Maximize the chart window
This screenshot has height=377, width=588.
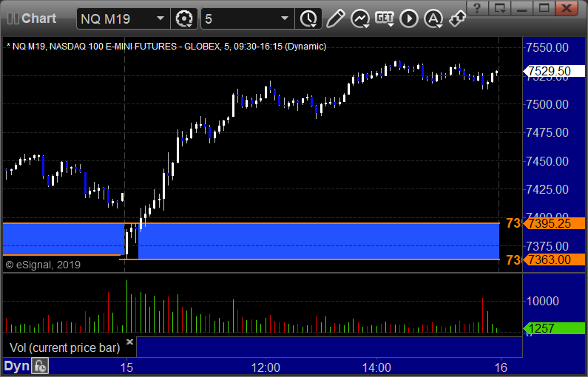tap(544, 8)
